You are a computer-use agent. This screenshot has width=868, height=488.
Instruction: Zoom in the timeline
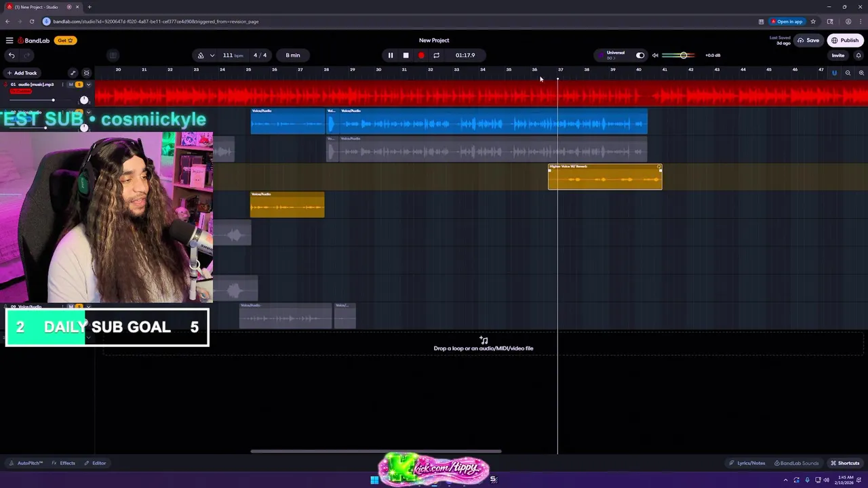click(x=861, y=73)
